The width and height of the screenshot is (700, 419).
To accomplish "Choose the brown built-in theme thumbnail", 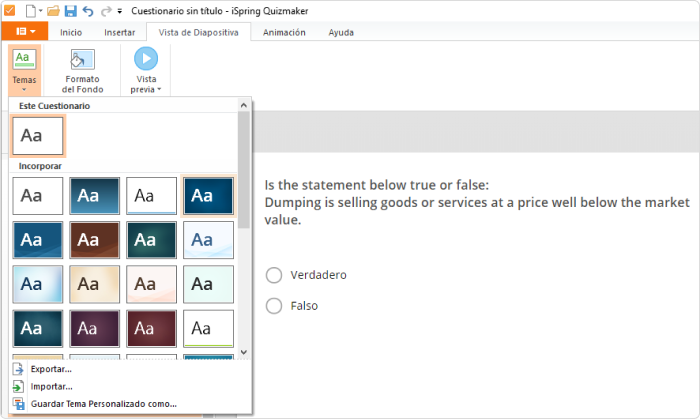I will click(x=95, y=240).
